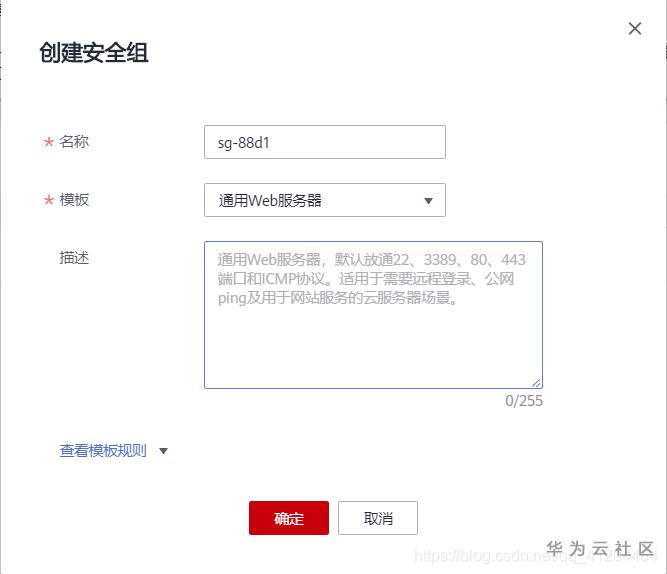Click the resize handle of the 描述 box

[537, 383]
